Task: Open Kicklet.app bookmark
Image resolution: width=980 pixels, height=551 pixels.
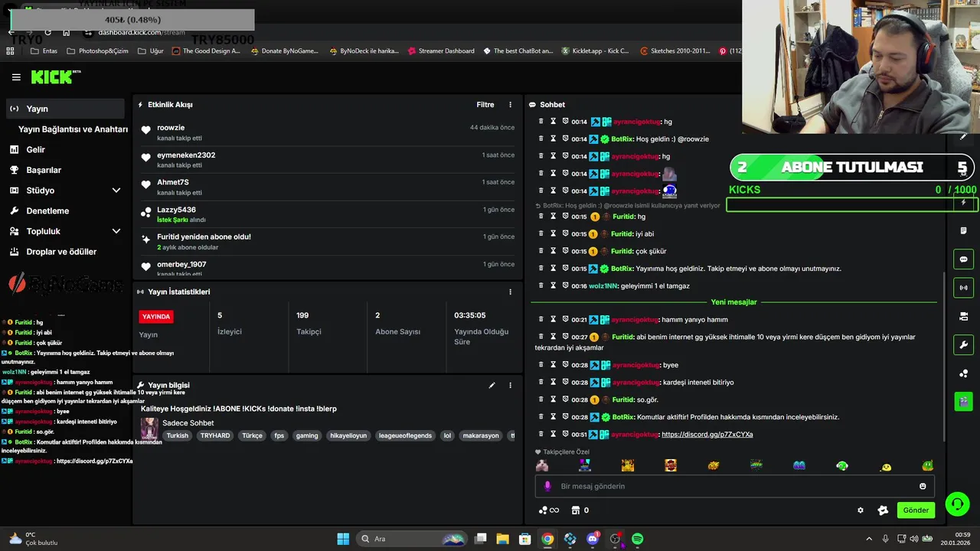Action: point(595,51)
